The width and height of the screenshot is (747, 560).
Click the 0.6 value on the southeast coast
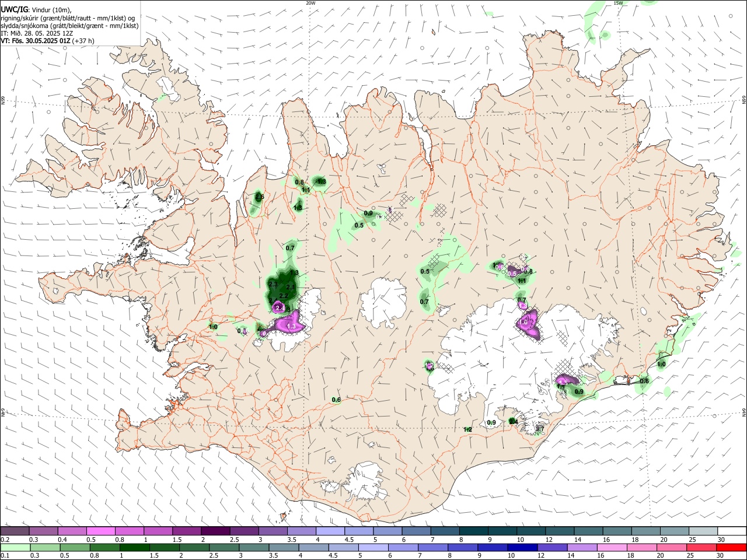pos(644,381)
